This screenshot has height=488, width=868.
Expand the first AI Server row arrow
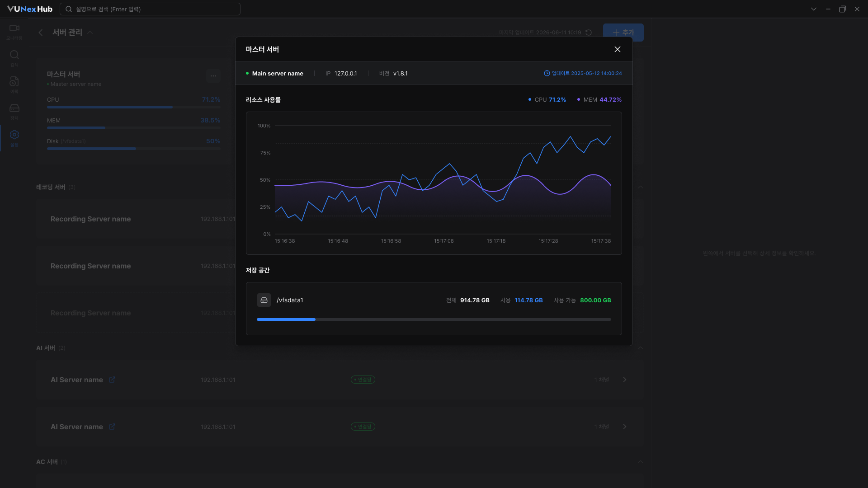click(625, 380)
